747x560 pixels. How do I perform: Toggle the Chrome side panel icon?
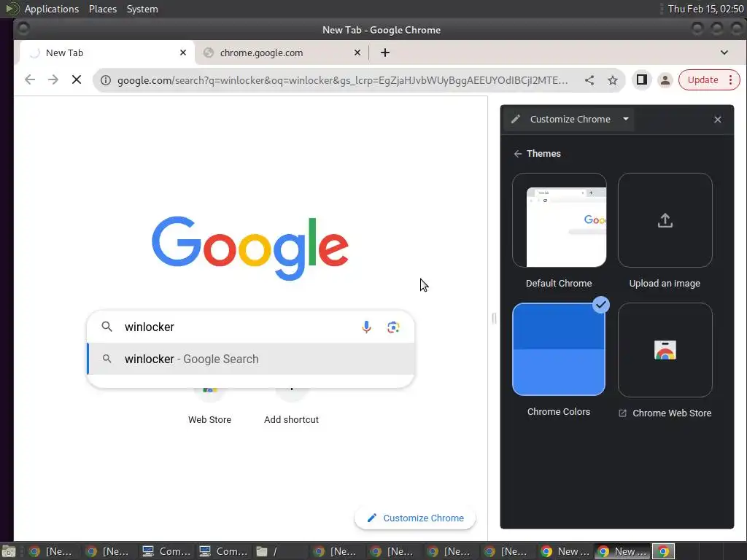click(642, 80)
